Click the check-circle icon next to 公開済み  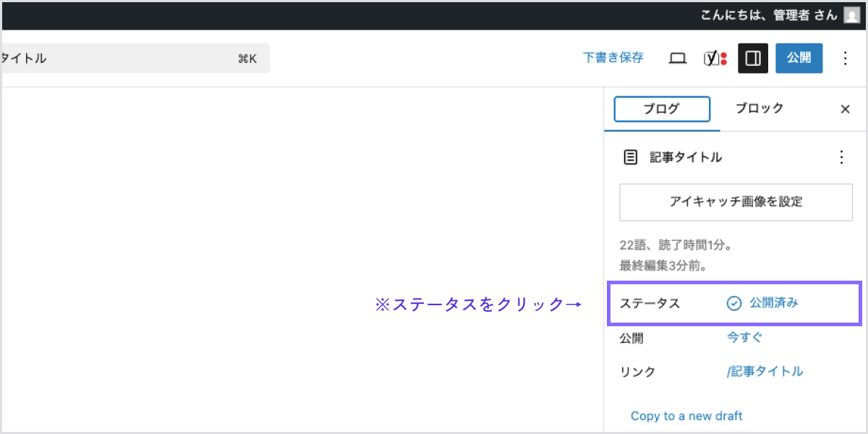pos(734,303)
